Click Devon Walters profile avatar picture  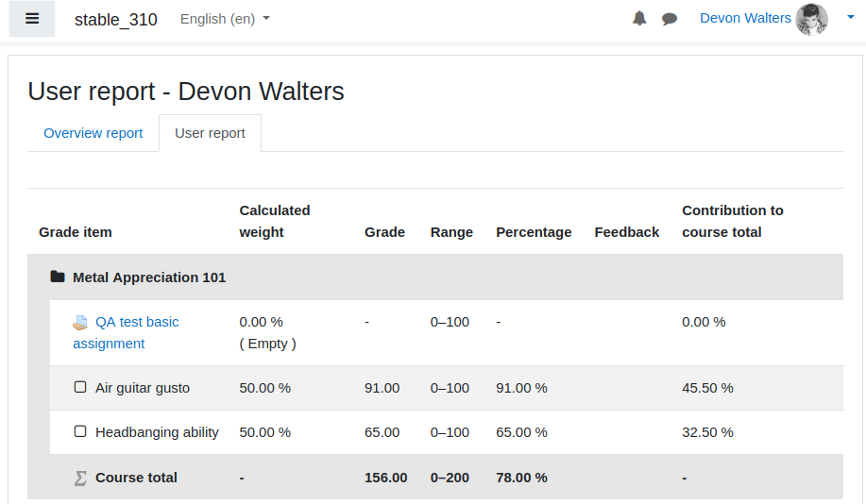click(811, 19)
